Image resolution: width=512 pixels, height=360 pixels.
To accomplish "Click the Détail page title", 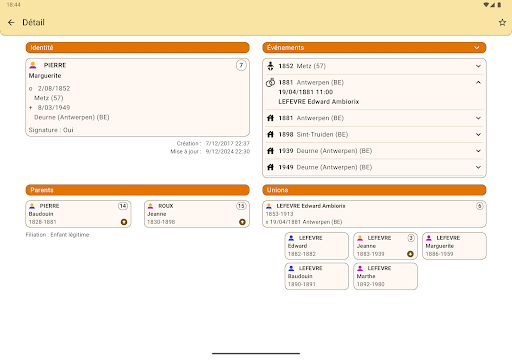I will pos(33,22).
